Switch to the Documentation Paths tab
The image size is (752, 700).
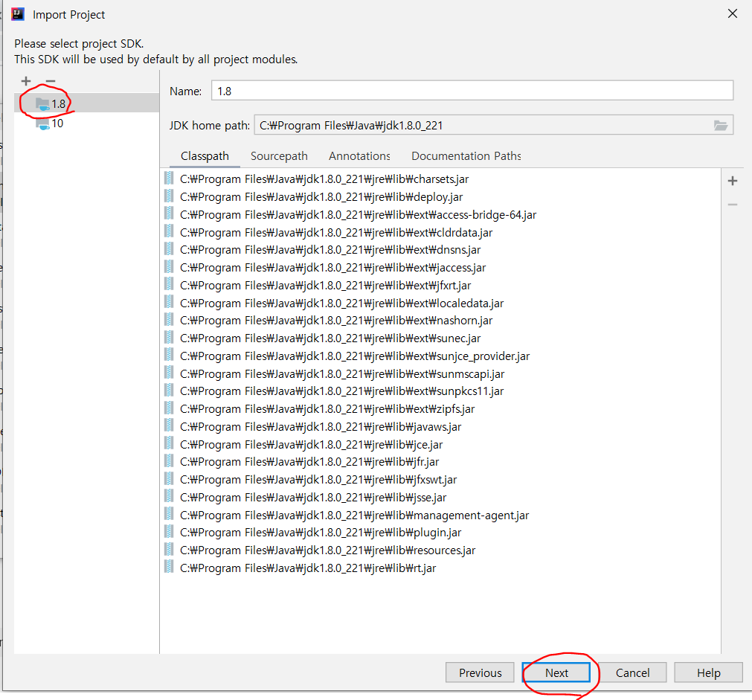click(x=466, y=156)
